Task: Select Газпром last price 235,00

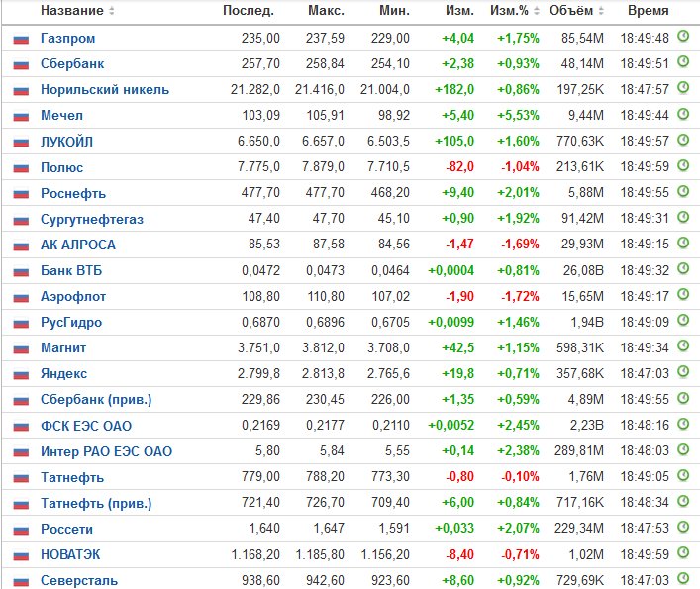Action: point(260,39)
